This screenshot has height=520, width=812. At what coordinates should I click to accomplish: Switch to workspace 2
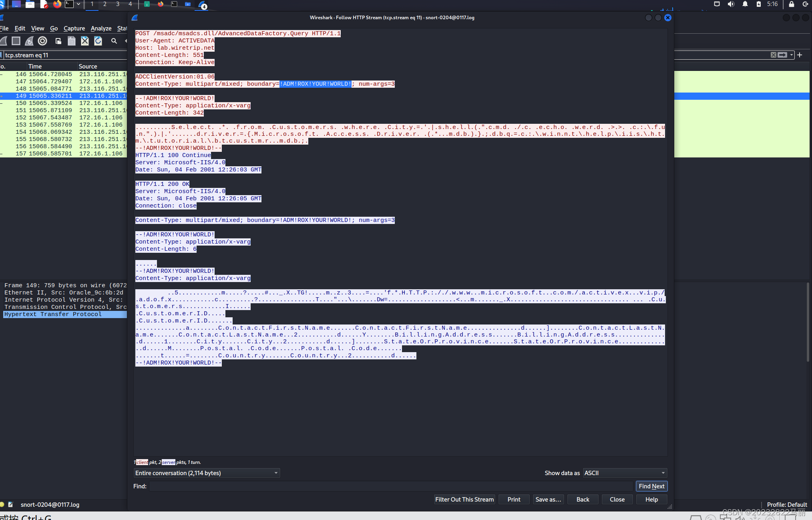point(105,4)
